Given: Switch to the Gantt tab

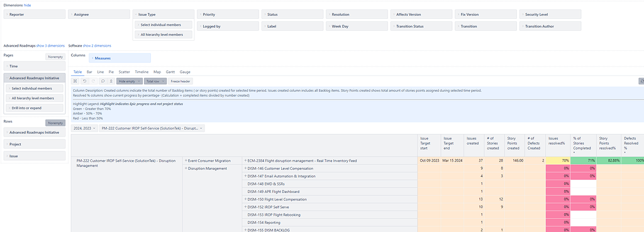Looking at the screenshot, I should [170, 72].
